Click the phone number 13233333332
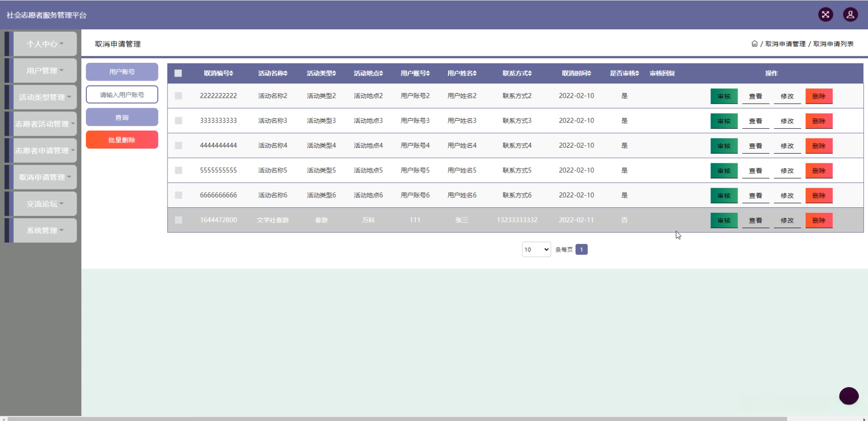 [517, 220]
